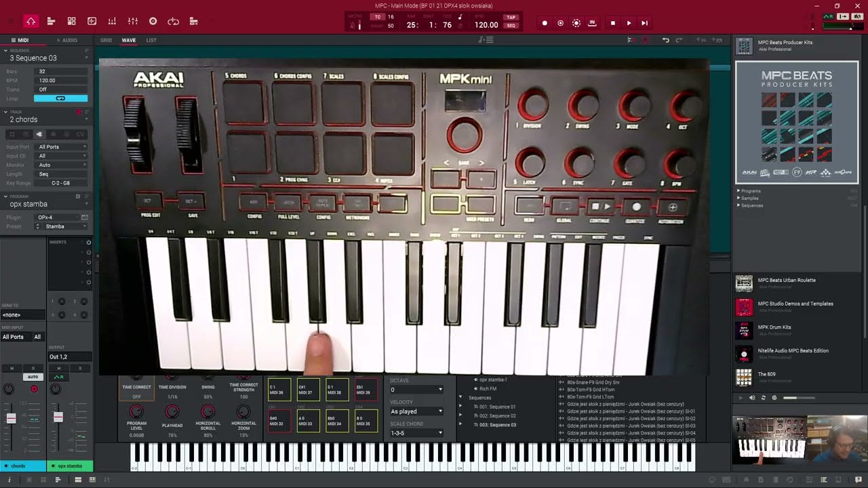
Task: Switch to the LIST view tab
Action: [x=151, y=40]
